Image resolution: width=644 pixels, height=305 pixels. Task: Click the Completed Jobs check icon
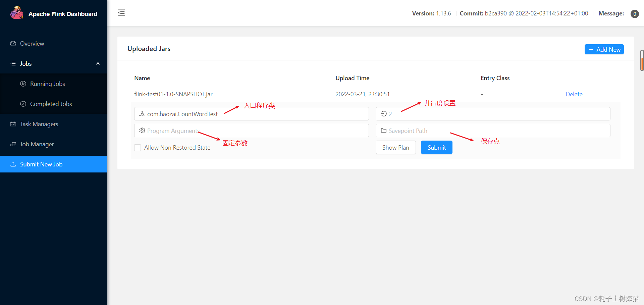pyautogui.click(x=23, y=104)
